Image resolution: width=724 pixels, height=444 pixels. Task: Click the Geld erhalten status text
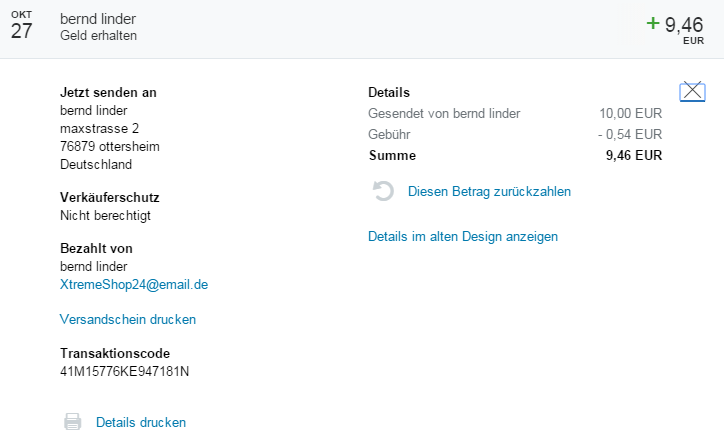[98, 36]
